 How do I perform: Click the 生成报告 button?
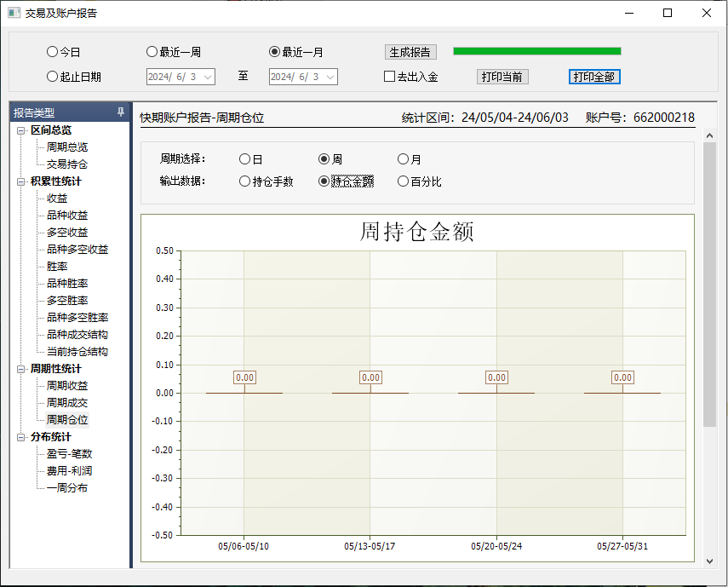410,52
